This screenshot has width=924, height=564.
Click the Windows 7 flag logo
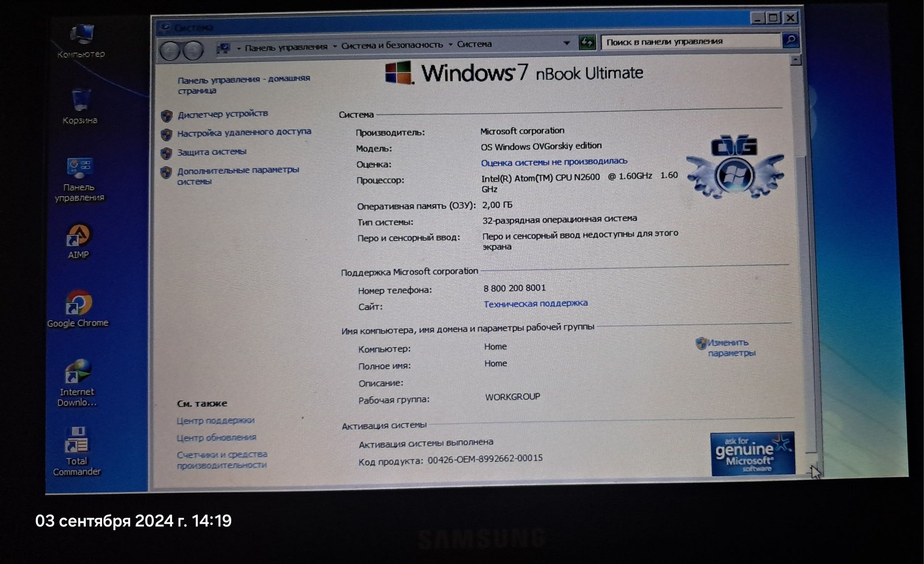[399, 73]
